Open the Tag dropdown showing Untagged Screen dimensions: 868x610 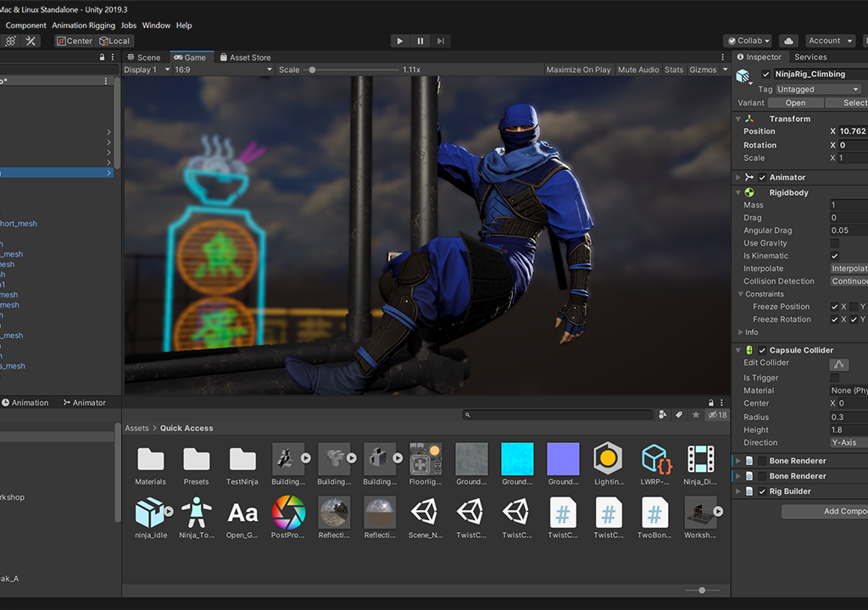point(818,90)
